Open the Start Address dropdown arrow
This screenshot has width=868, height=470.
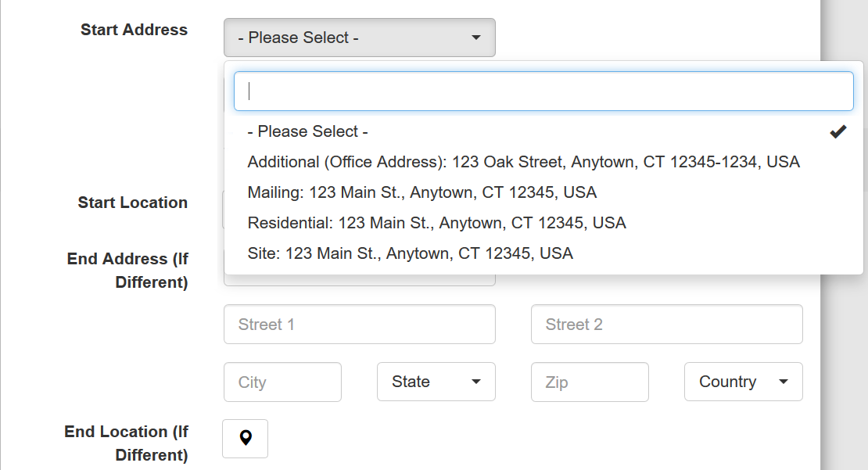pos(475,37)
